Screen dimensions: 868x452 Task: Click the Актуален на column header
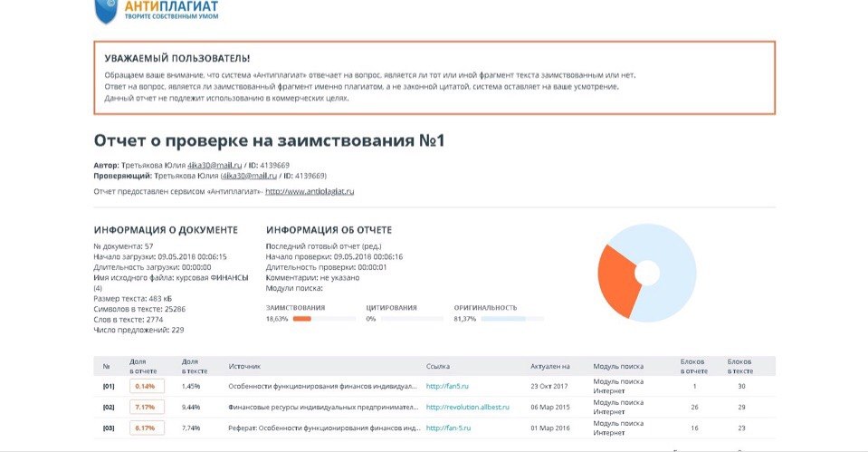[549, 366]
